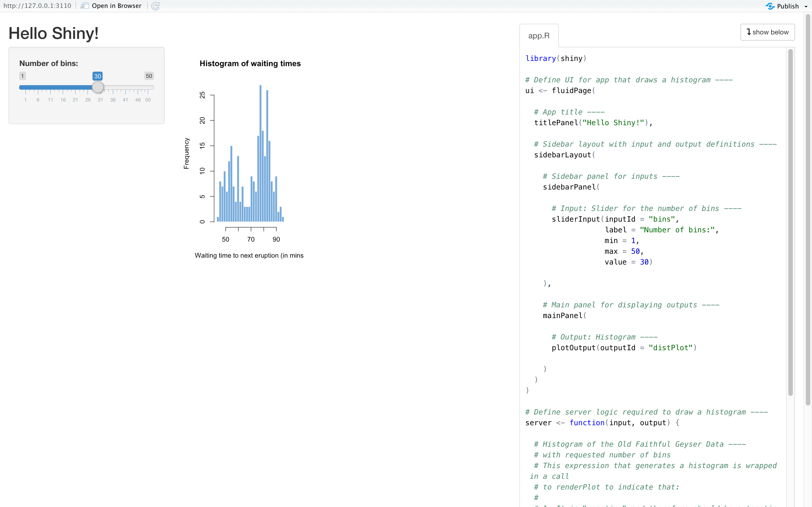Click the Open in Browser button
This screenshot has height=507, width=812.
click(111, 6)
